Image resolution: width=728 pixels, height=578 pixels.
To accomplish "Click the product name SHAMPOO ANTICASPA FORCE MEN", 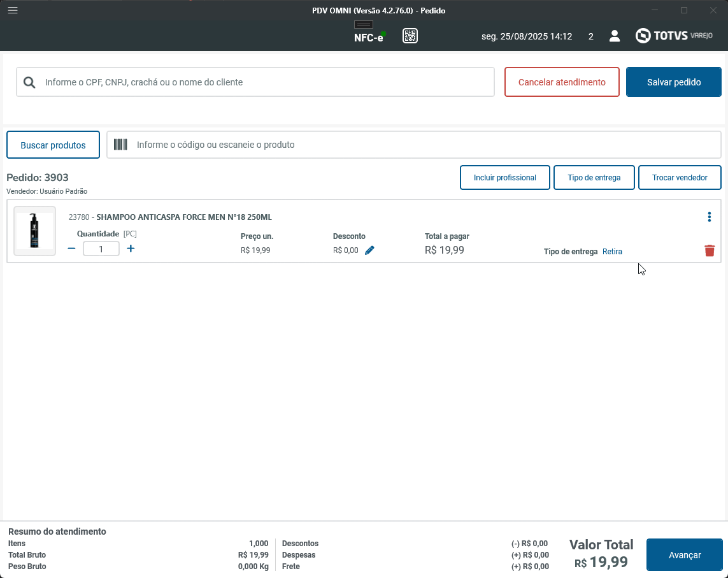I will (x=184, y=217).
